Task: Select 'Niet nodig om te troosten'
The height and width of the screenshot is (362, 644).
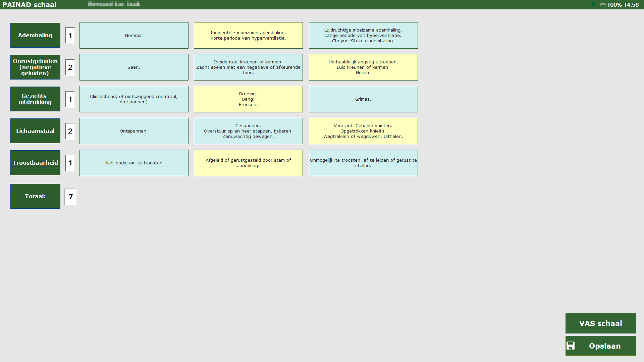Action: 134,163
